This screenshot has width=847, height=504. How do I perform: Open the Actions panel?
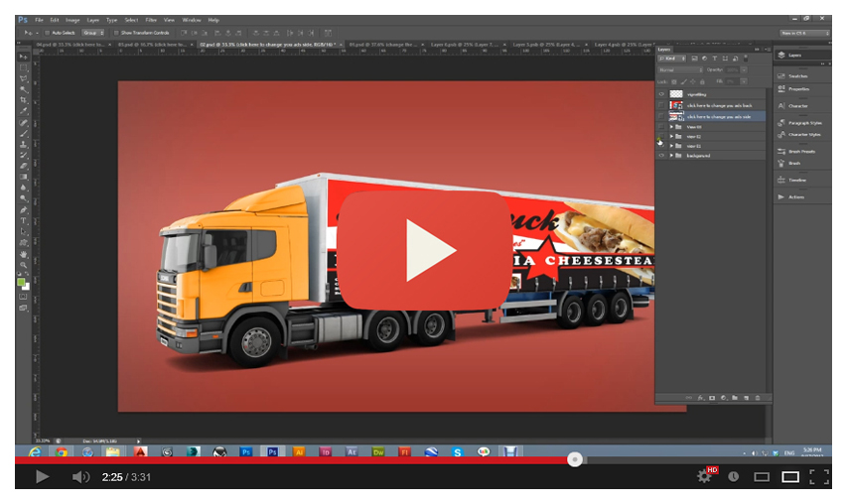point(796,196)
